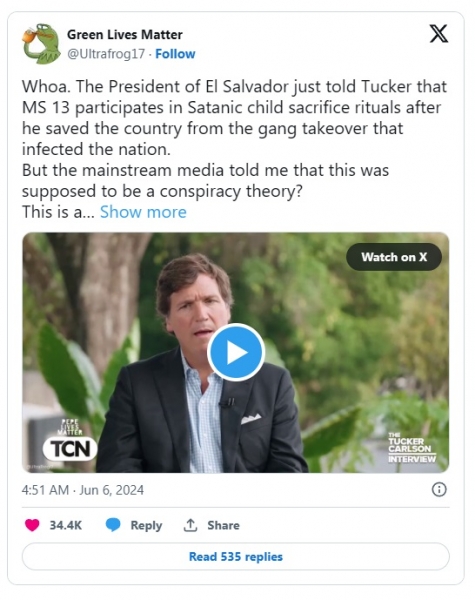475x600 pixels.
Task: Click the Green Lives Matter display name
Action: 125,34
